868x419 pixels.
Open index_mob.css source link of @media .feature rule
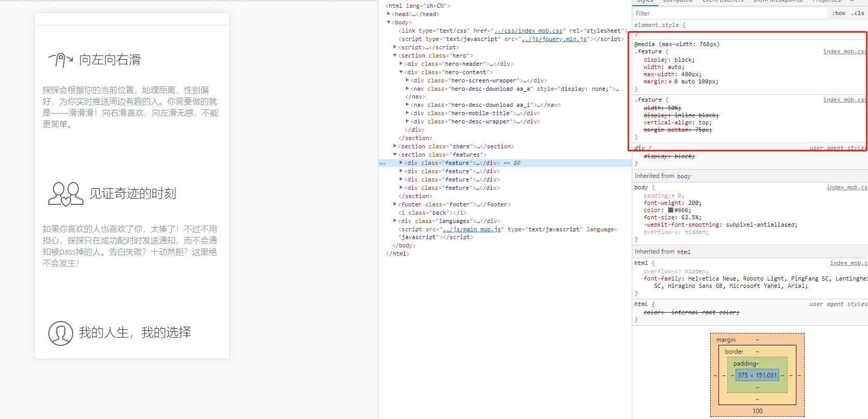tap(845, 51)
